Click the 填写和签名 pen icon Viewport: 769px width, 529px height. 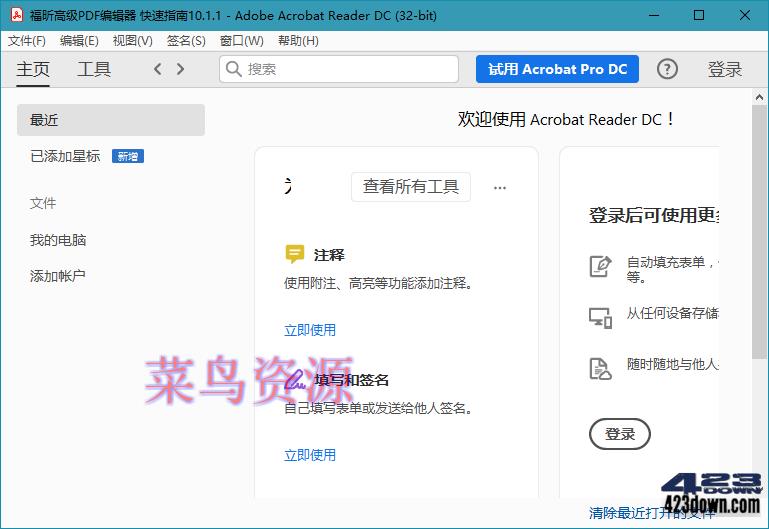295,380
